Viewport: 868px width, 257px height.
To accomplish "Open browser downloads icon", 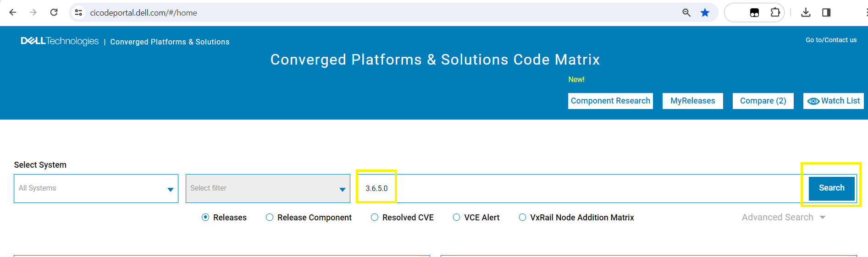I will click(x=806, y=12).
